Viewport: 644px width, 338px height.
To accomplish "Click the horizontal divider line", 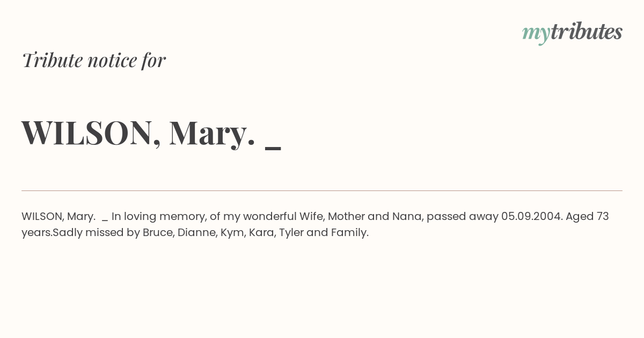I will coord(322,190).
